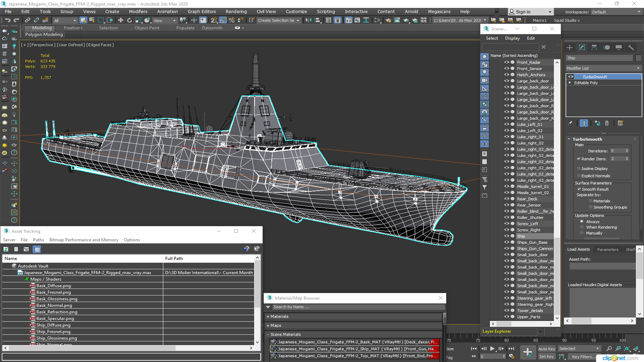Open the selection filter All dropdown

pyautogui.click(x=65, y=20)
